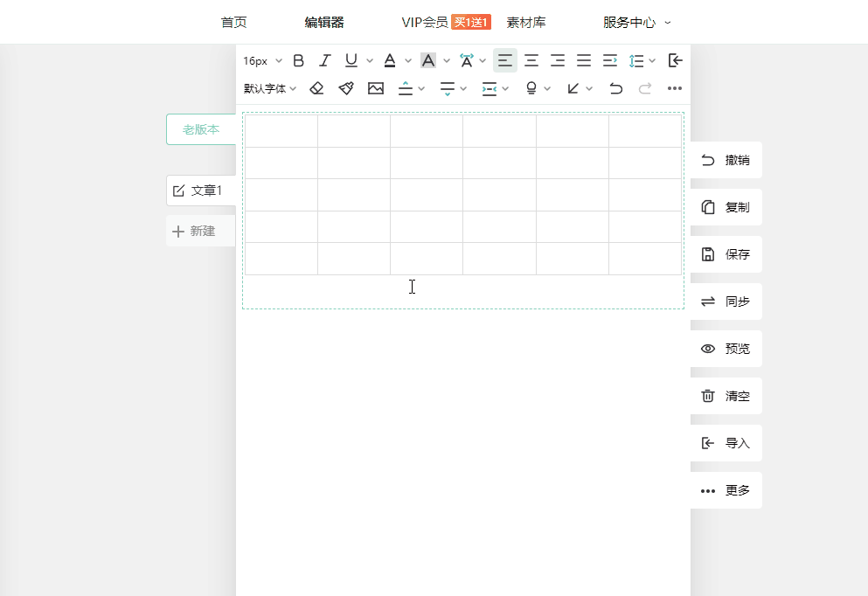Apply underline to text

click(x=351, y=60)
